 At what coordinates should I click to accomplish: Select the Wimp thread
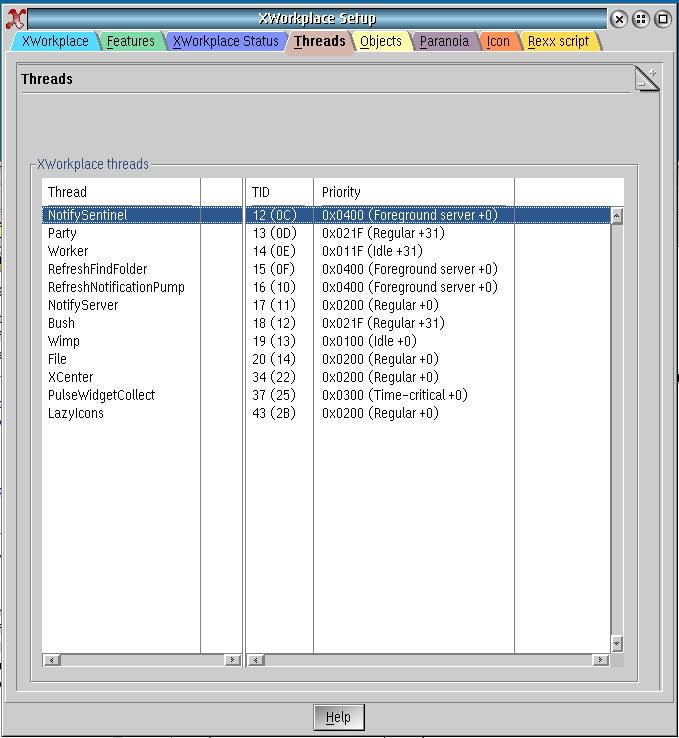(64, 341)
